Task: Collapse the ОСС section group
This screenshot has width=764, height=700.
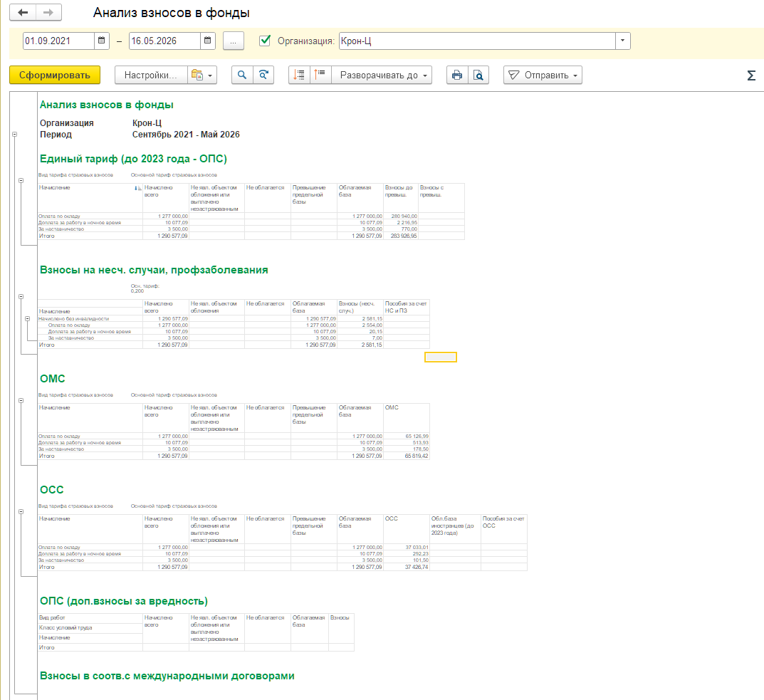Action: pyautogui.click(x=21, y=511)
